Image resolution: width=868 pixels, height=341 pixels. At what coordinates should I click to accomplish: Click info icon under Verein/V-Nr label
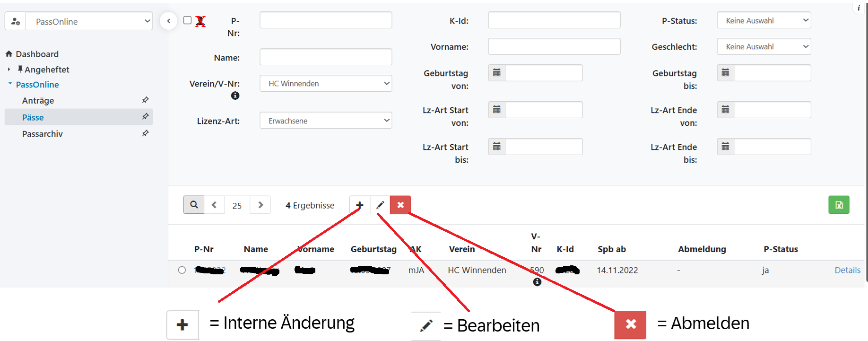point(235,96)
